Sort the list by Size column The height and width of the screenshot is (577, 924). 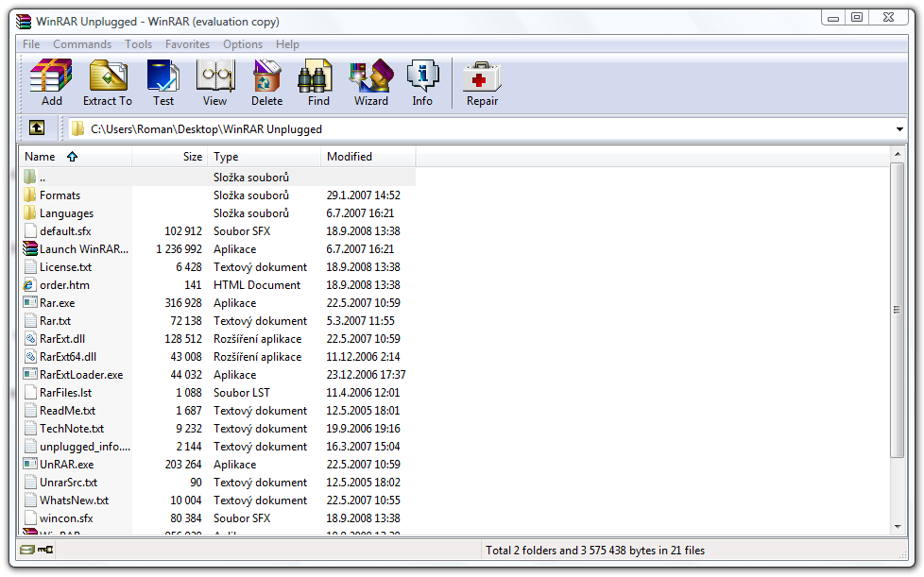click(x=170, y=157)
